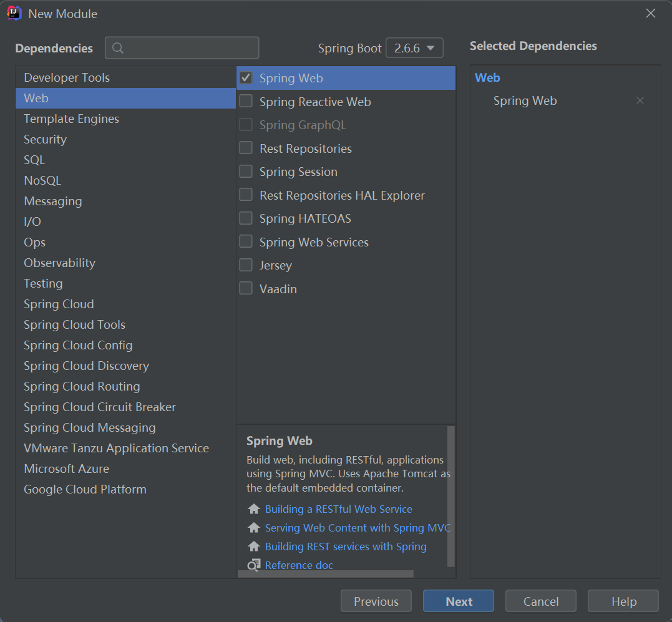Viewport: 672px width, 622px height.
Task: Select the Template Engines category
Action: (125, 119)
